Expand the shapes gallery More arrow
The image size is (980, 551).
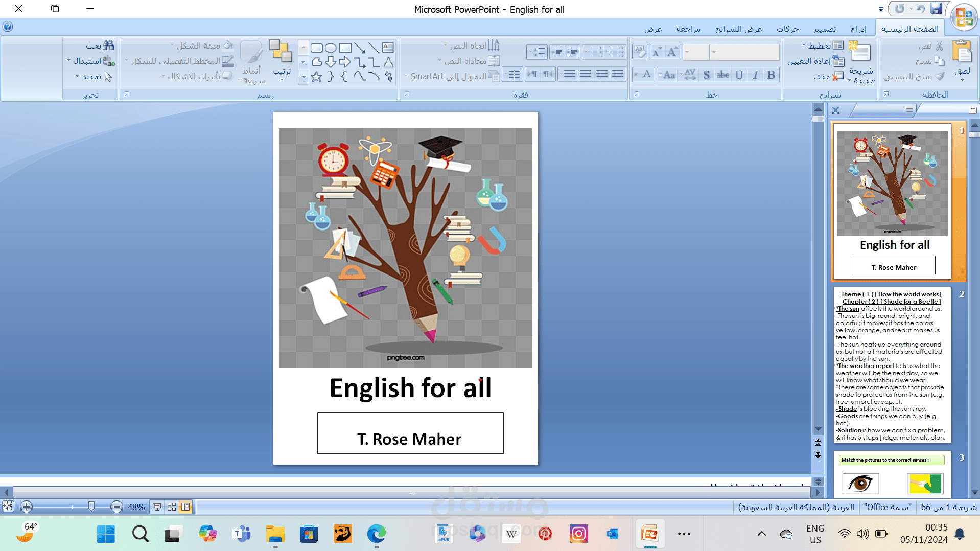pyautogui.click(x=303, y=77)
